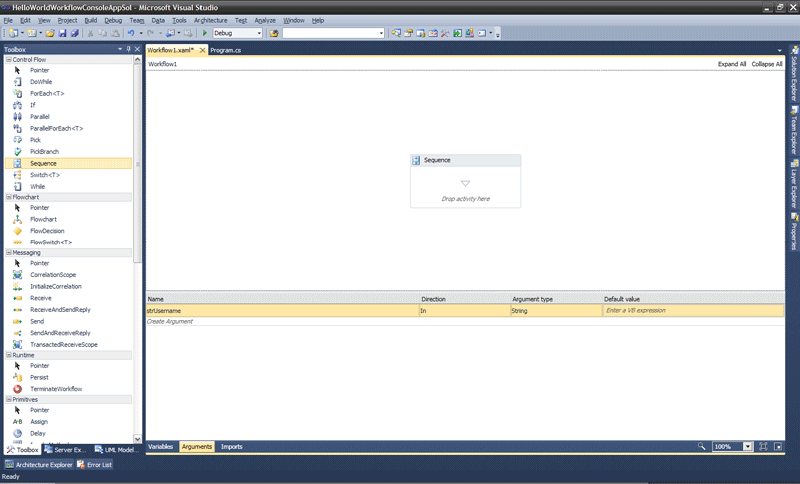Open the Imports tab

click(232, 447)
